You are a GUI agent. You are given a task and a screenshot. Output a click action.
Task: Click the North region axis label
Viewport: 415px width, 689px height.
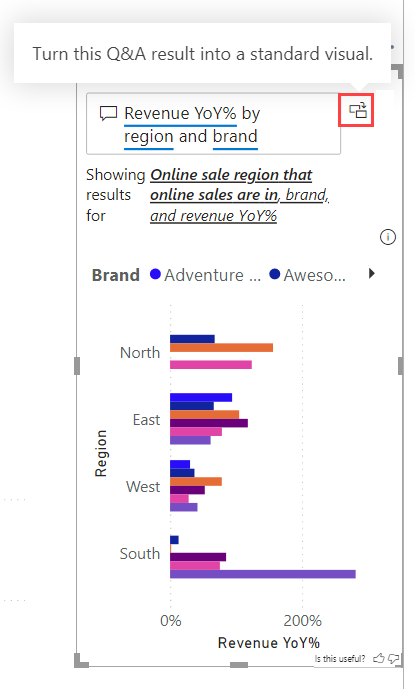(x=140, y=352)
